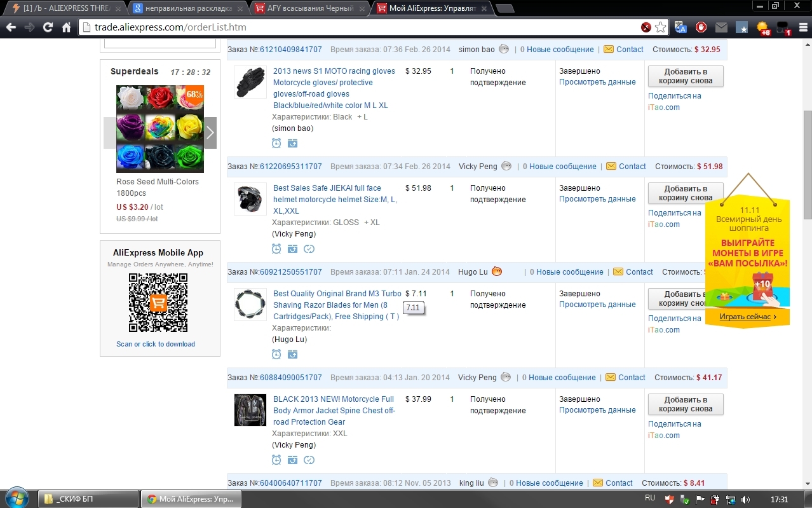Show next Superdeals item with right arrow

coord(210,133)
